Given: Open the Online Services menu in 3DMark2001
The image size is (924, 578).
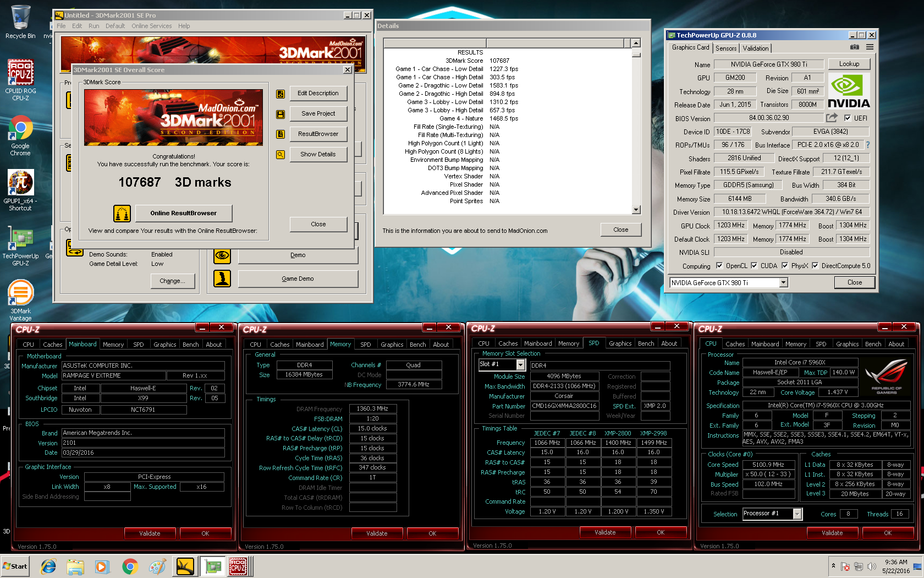Looking at the screenshot, I should pos(152,26).
